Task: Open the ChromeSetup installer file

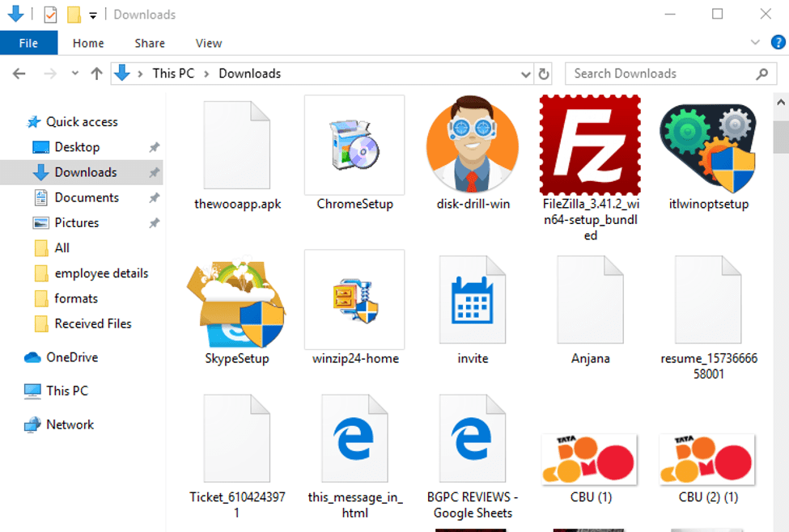Action: pos(354,146)
